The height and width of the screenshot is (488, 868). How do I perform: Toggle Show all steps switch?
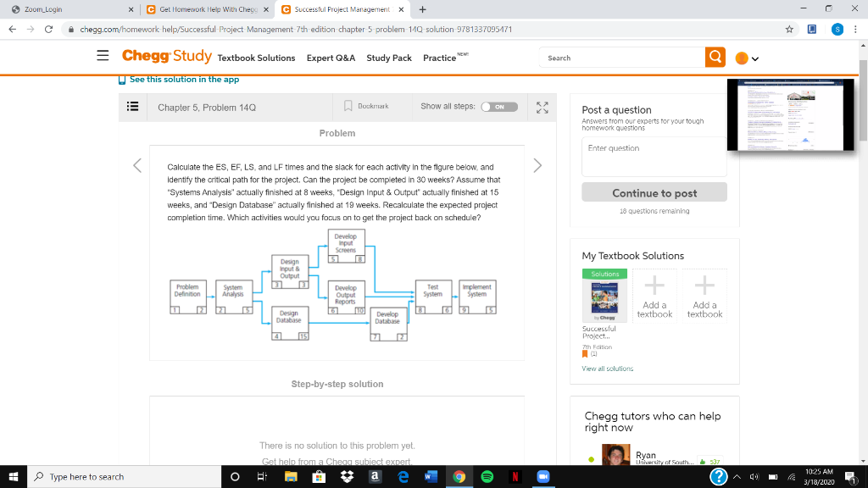(499, 107)
